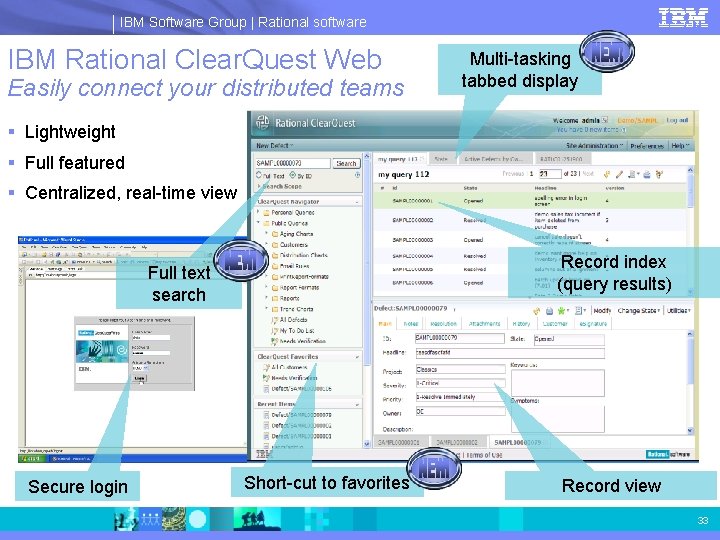The width and height of the screenshot is (720, 540).
Task: Collapse the ClearQuest Navigator panel
Action: [x=357, y=202]
